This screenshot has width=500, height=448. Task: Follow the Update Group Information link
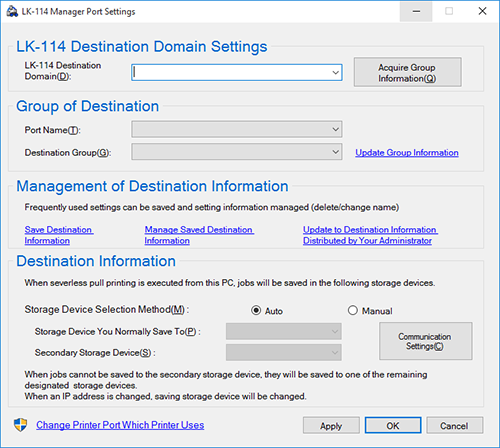407,153
